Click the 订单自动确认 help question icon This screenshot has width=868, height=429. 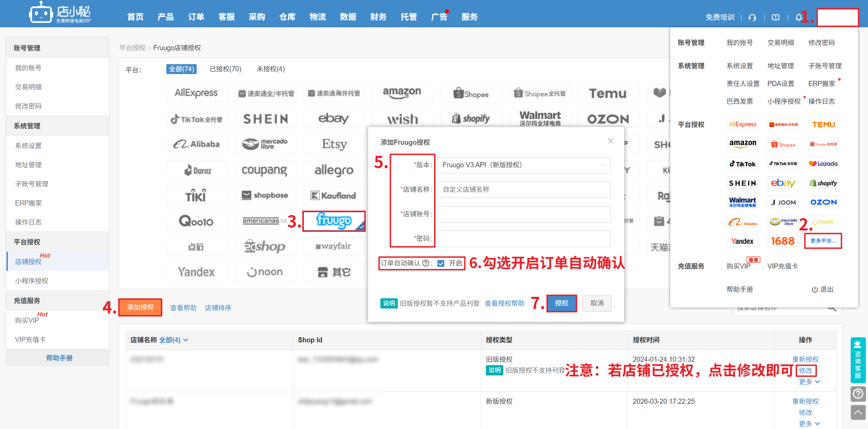(x=425, y=263)
